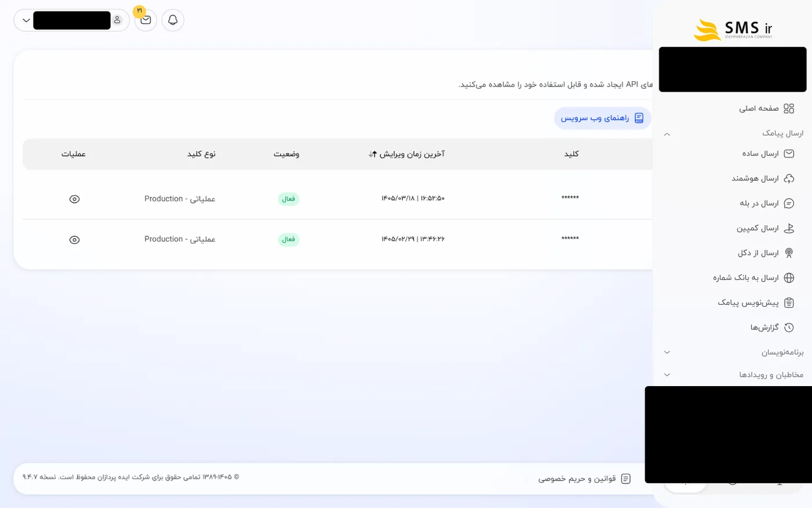The height and width of the screenshot is (508, 812).
Task: Expand the برنامه‌نویسان sidebar section
Action: [667, 352]
